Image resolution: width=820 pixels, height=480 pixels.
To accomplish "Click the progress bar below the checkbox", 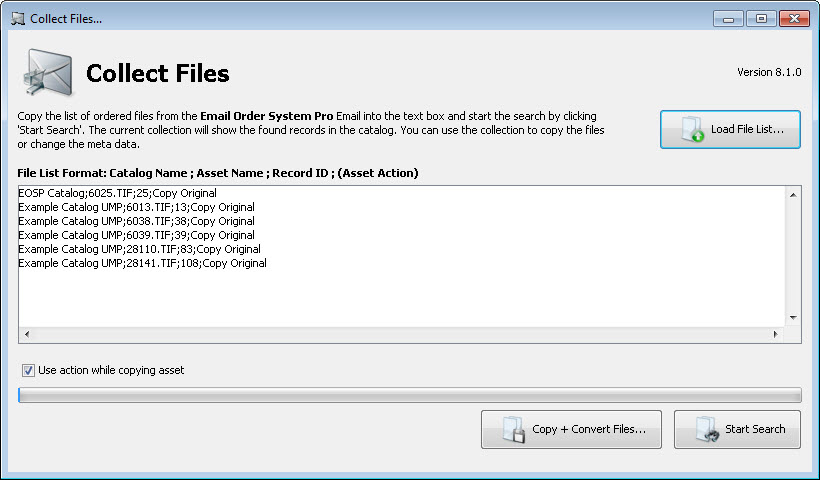I will point(409,395).
